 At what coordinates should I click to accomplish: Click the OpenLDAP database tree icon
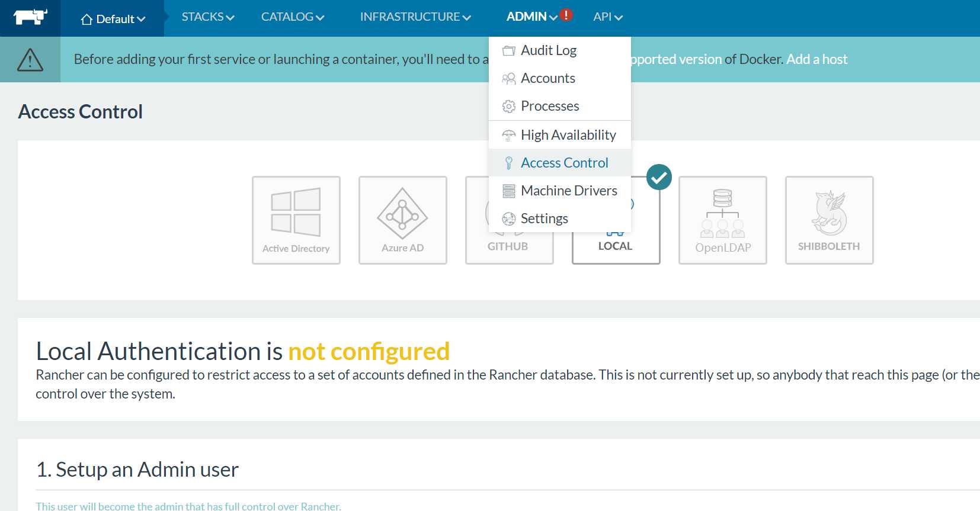(722, 213)
